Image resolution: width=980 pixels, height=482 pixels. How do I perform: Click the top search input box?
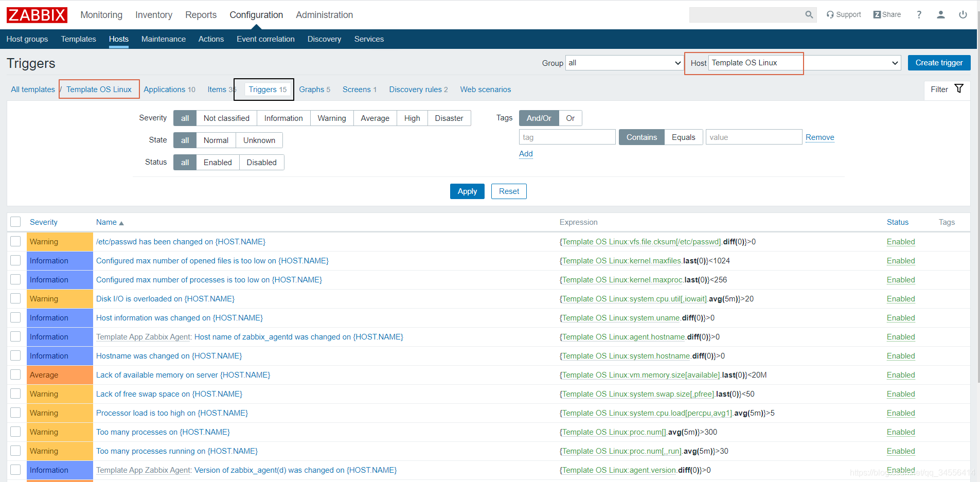(746, 15)
